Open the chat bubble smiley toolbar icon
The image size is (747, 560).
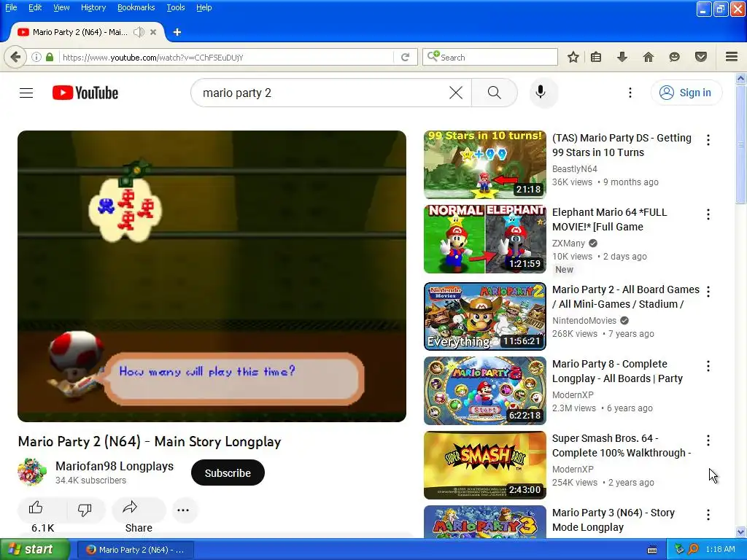pos(674,57)
